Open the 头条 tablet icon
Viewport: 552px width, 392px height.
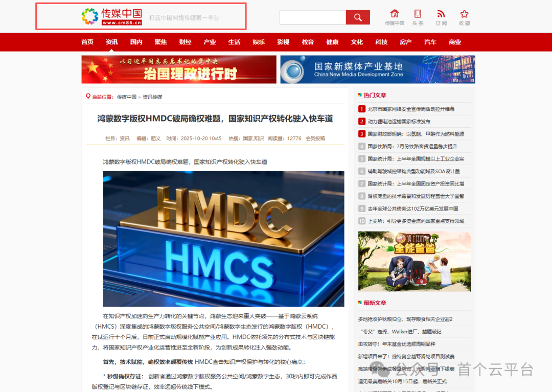418,14
